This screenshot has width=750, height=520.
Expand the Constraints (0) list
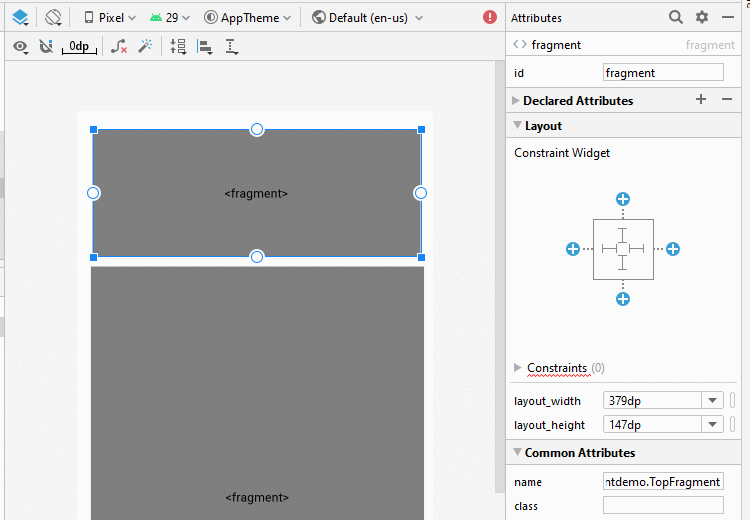click(518, 367)
